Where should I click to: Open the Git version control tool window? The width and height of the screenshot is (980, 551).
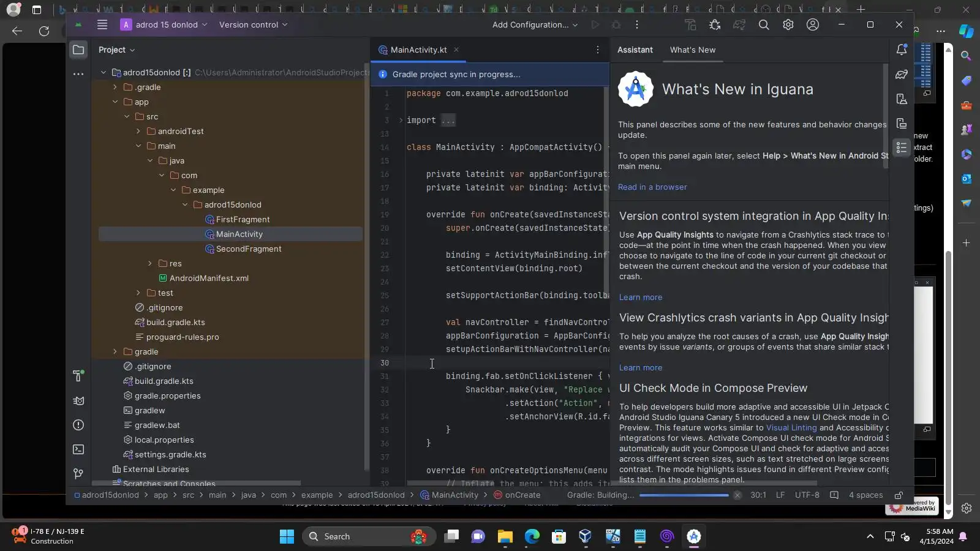coord(78,474)
